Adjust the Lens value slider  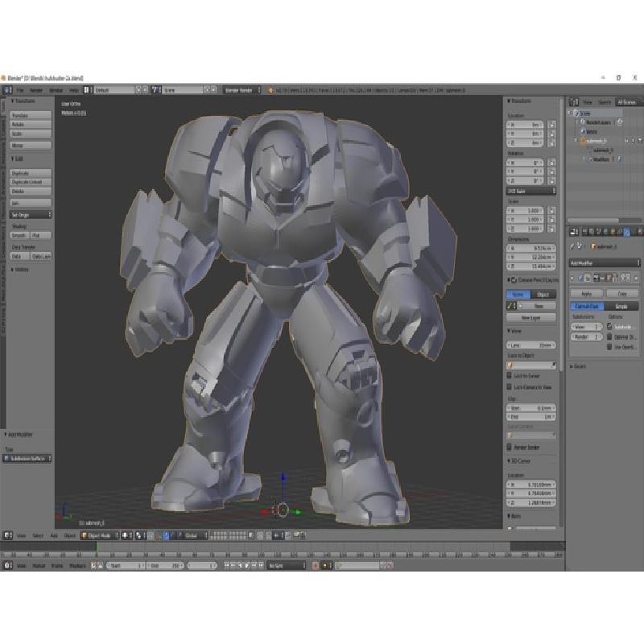click(531, 345)
